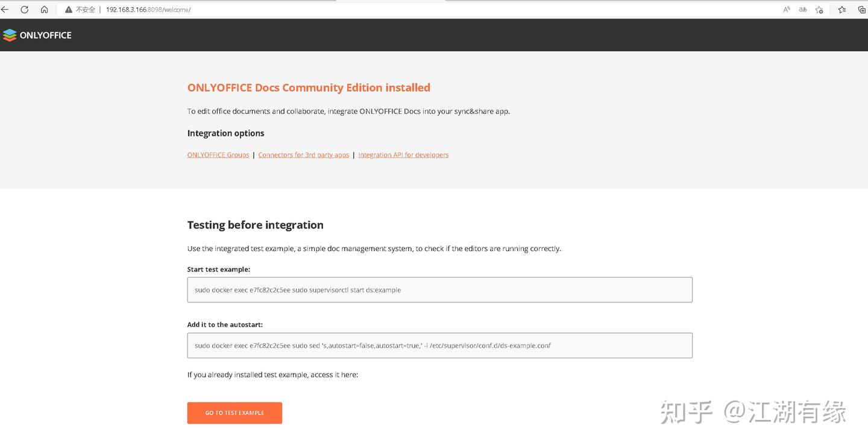Screen dimensions: 868x447
Task: Reload the page with the refresh icon
Action: click(24, 10)
